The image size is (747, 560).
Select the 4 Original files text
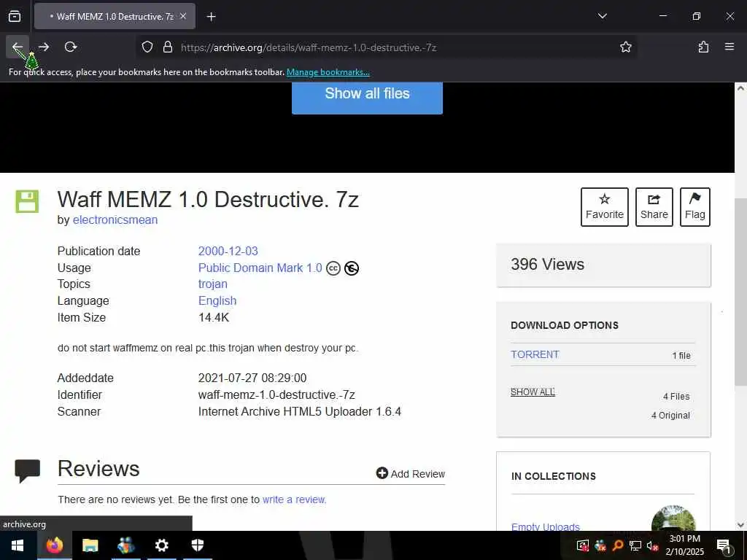[670, 415]
